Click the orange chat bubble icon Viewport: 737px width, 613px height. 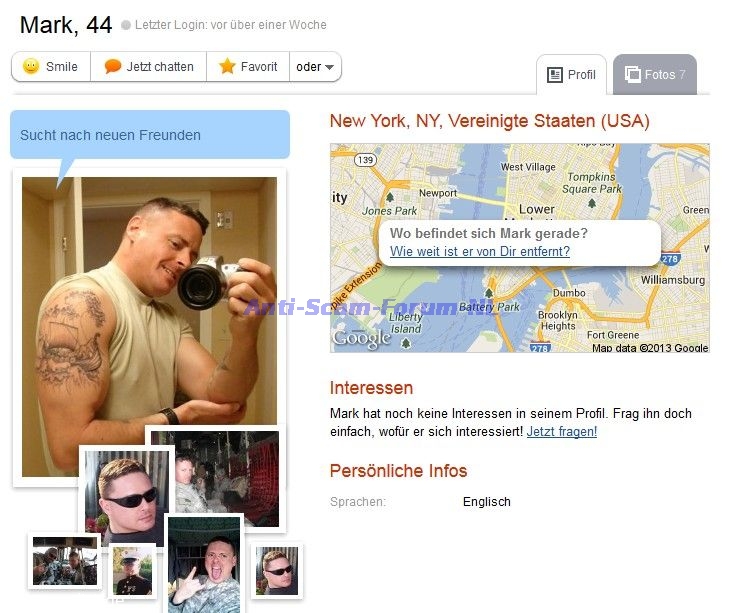[112, 66]
